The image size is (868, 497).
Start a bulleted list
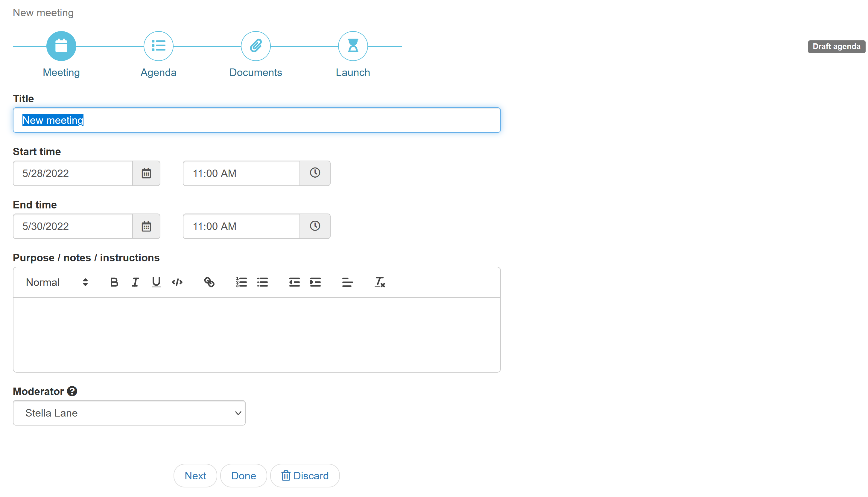(x=262, y=282)
